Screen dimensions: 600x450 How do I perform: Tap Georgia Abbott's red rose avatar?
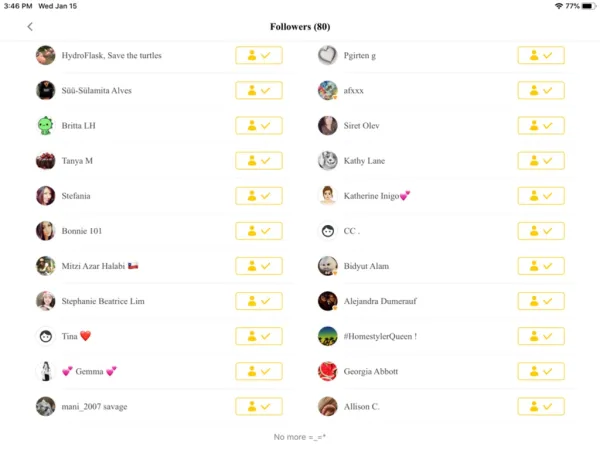click(328, 371)
